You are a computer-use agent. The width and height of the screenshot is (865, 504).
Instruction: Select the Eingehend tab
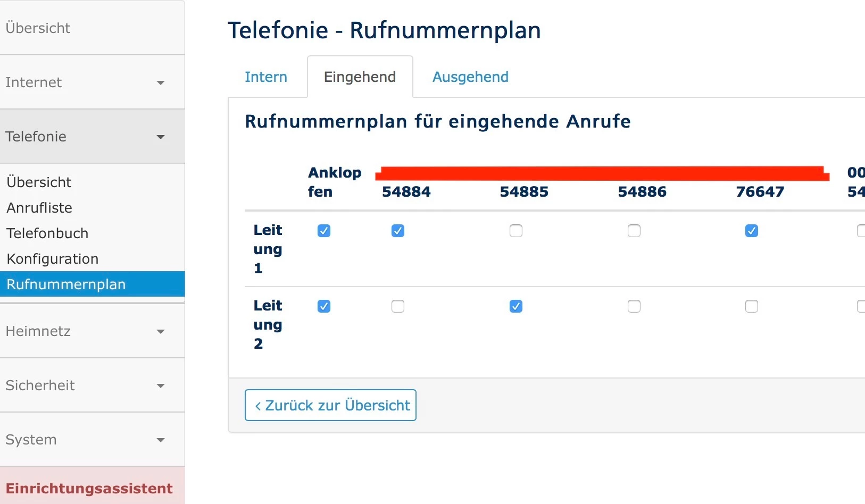(x=360, y=77)
